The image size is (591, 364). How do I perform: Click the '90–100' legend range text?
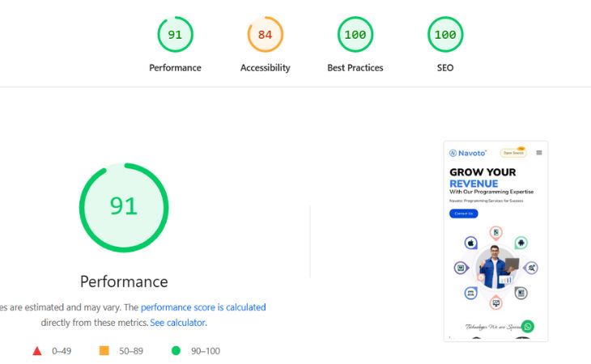pos(206,351)
